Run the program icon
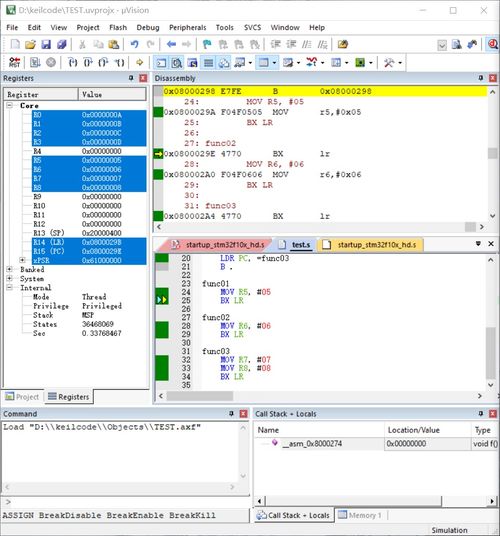 (x=35, y=63)
